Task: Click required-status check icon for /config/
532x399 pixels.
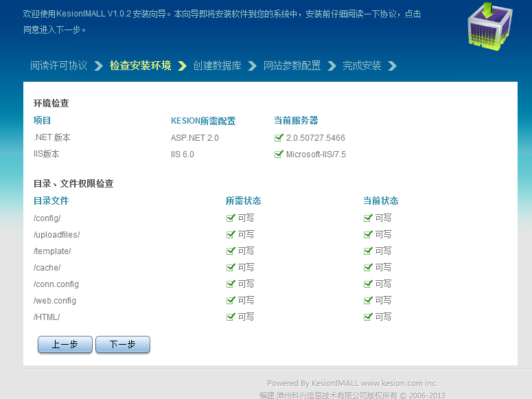Action: (x=231, y=218)
